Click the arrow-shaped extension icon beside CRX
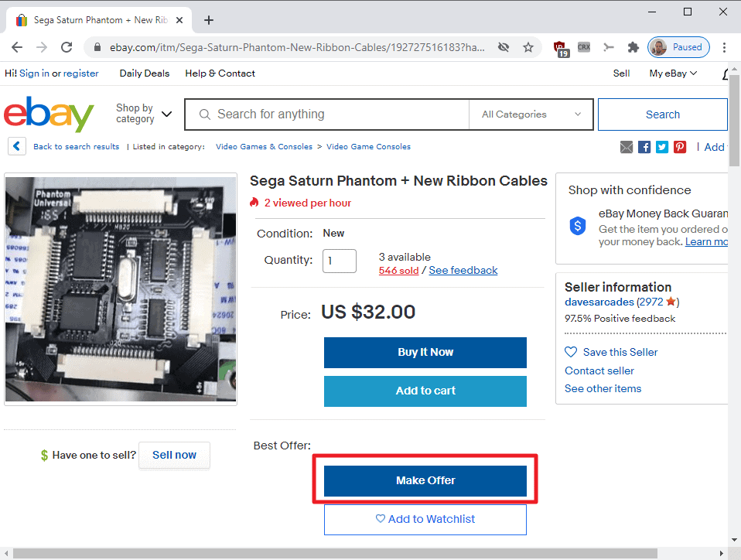Screen dimensions: 741x560 pos(609,46)
